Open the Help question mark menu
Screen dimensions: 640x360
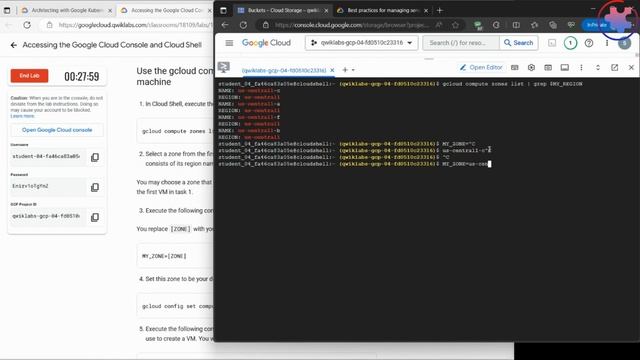point(589,43)
